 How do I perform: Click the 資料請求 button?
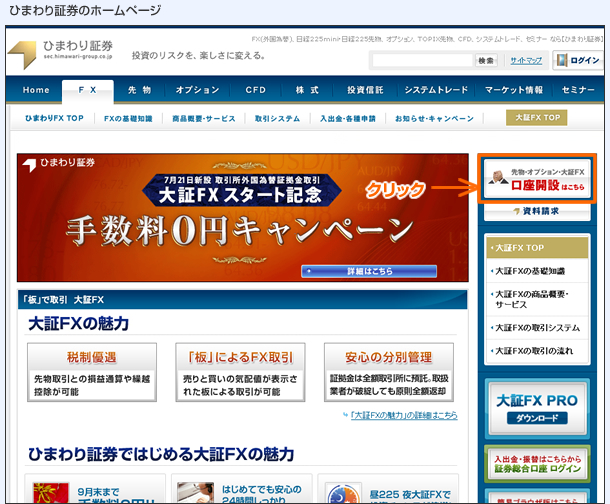537,211
